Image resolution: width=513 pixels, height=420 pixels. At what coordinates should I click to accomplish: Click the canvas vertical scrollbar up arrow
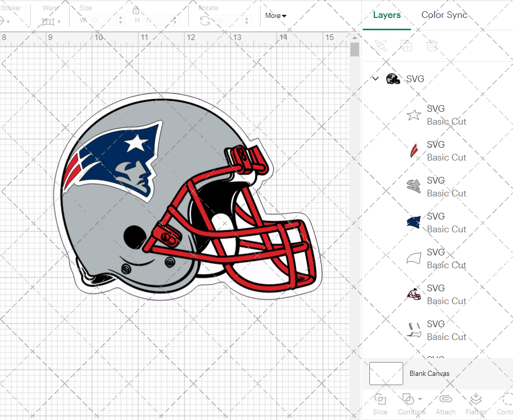tap(354, 38)
